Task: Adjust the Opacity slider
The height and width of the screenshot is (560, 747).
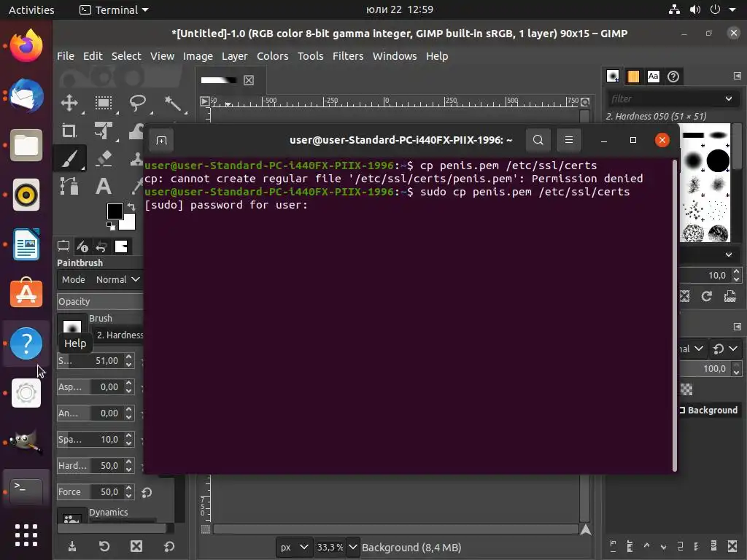Action: point(100,301)
